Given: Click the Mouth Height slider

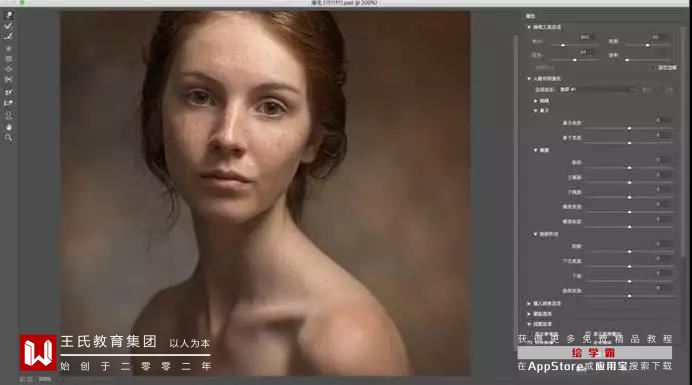Looking at the screenshot, I should point(629,227).
